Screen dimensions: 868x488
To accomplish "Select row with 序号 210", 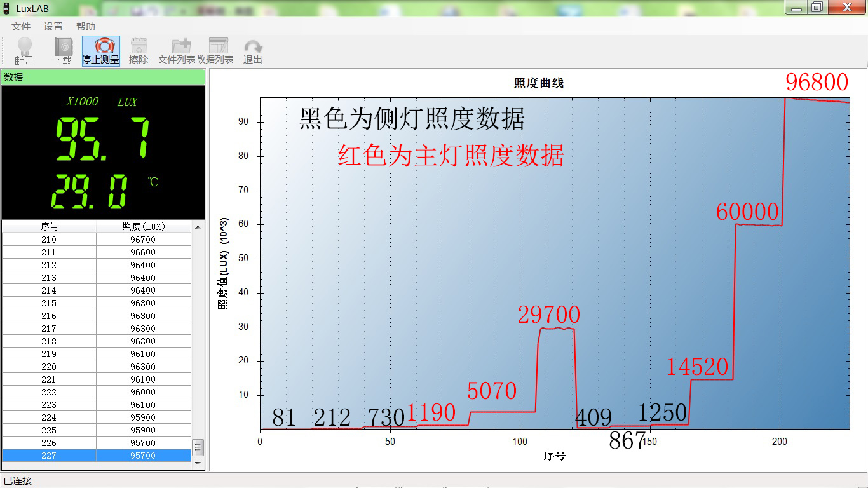I will tap(97, 240).
